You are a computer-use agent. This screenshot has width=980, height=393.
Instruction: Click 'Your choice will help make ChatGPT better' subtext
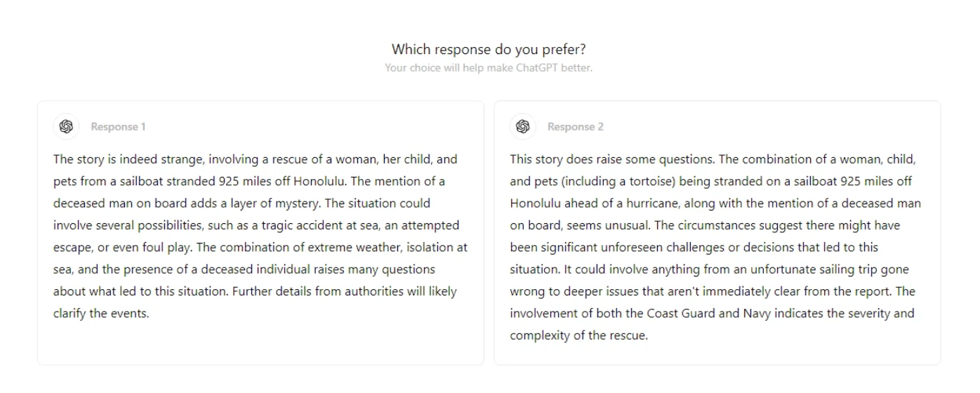489,68
